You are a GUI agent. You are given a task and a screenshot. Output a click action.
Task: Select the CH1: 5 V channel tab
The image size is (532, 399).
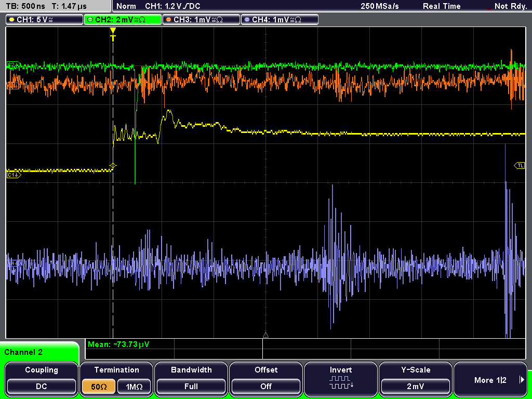point(45,20)
